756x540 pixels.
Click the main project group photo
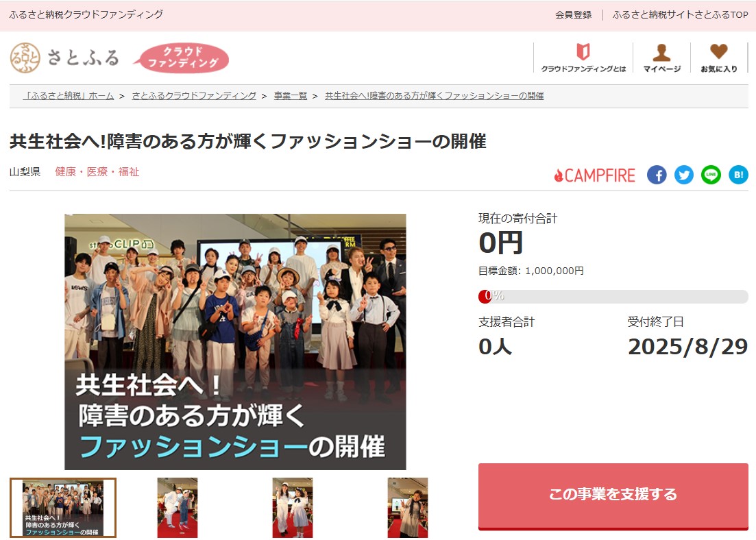[235, 342]
